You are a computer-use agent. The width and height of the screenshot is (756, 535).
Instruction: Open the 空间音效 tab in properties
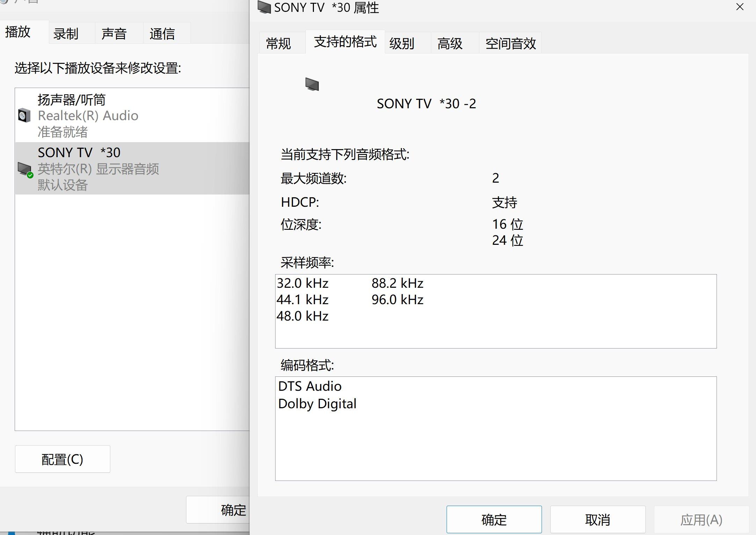[x=511, y=44]
